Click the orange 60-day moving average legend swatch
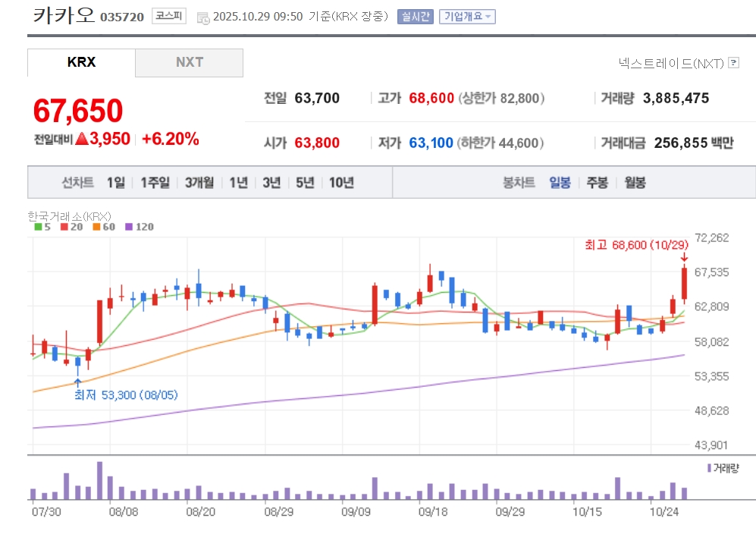756x534 pixels. (x=96, y=227)
